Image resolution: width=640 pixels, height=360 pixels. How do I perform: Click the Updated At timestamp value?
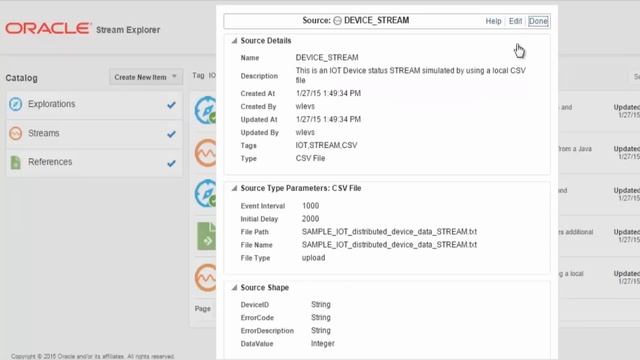(x=328, y=120)
